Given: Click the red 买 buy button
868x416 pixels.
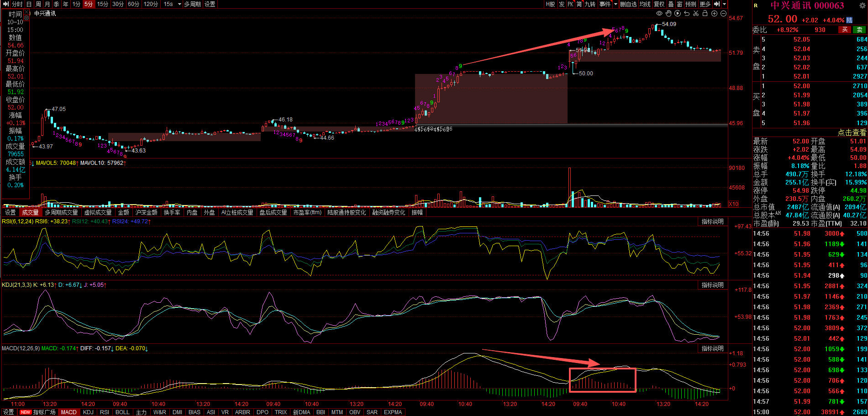Looking at the screenshot, I should (845, 30).
